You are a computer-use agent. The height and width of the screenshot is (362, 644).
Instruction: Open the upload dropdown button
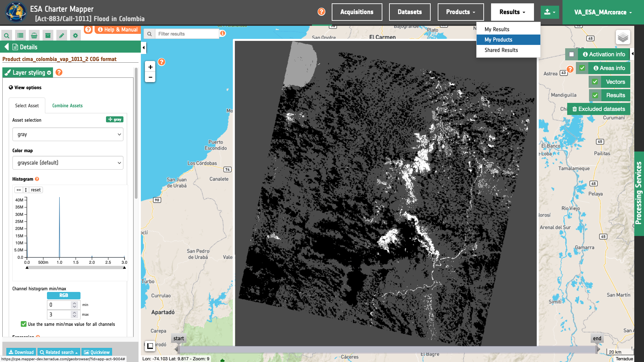550,12
